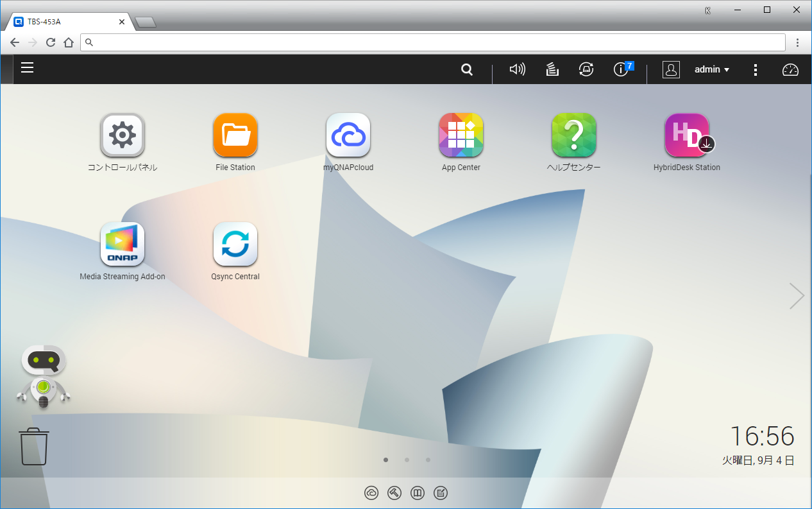Switch to second desktop page dot

pyautogui.click(x=407, y=460)
